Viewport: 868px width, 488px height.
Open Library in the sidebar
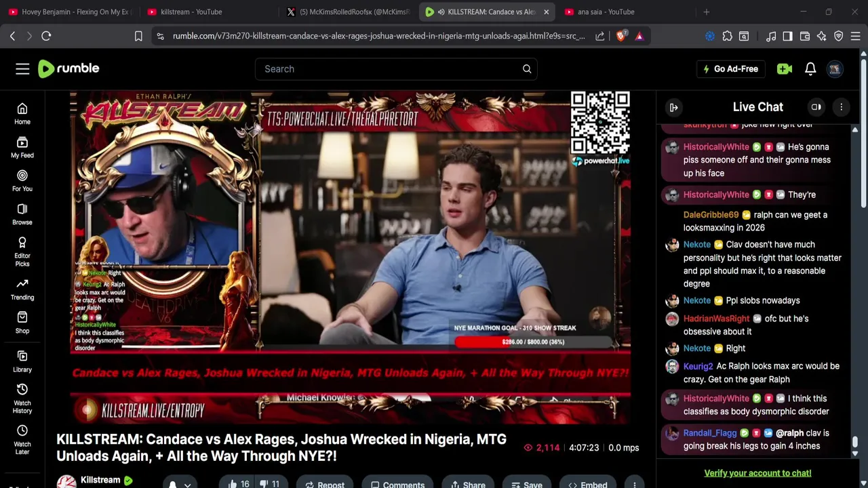pyautogui.click(x=22, y=361)
